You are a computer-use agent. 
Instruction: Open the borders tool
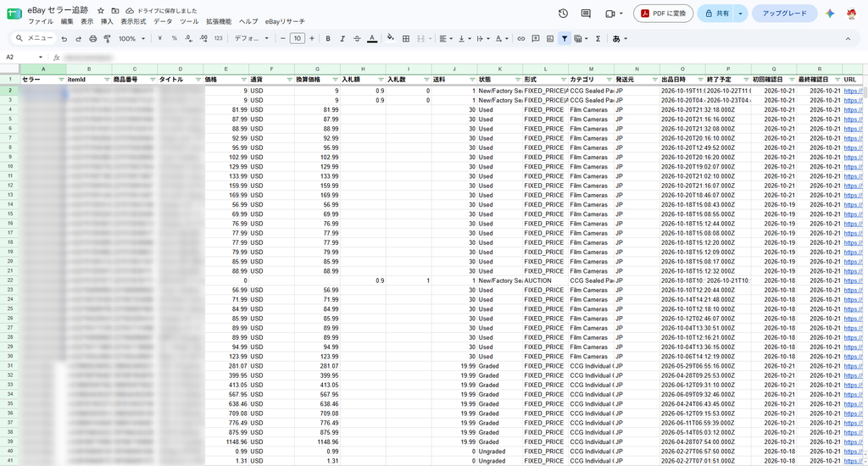406,39
